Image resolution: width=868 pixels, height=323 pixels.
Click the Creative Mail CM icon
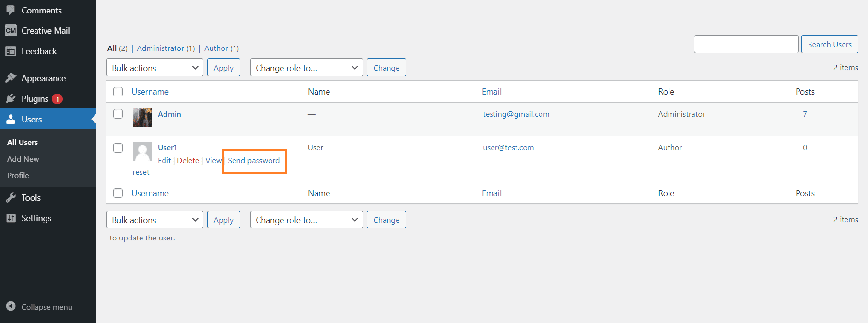(x=11, y=30)
